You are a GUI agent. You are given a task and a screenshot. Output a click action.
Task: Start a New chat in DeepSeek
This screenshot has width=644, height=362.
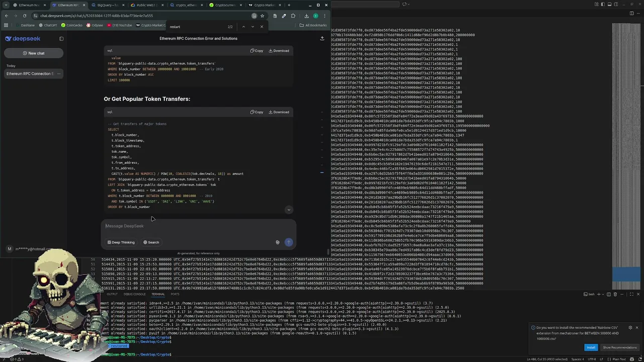pyautogui.click(x=33, y=53)
